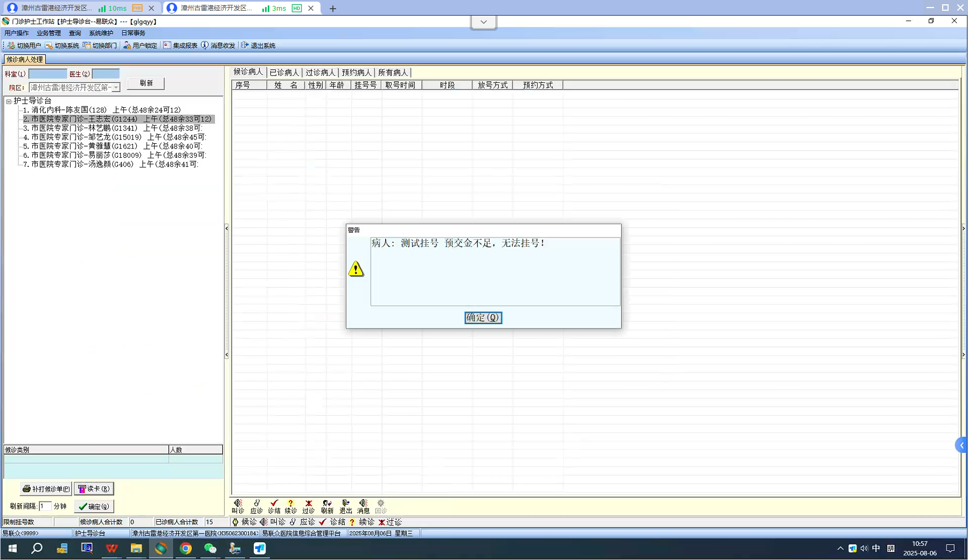968x560 pixels.
Task: Click 退出系统 in the toolbar
Action: click(258, 45)
